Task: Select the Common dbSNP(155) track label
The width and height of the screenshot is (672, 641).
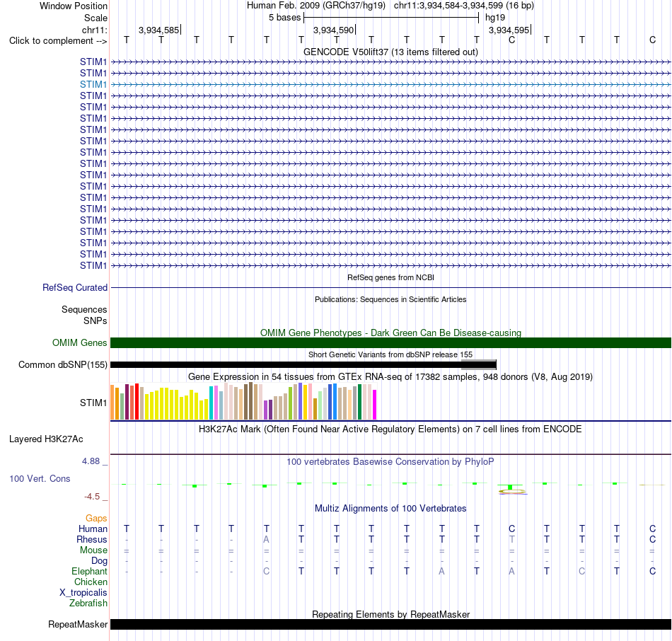Action: coord(62,365)
